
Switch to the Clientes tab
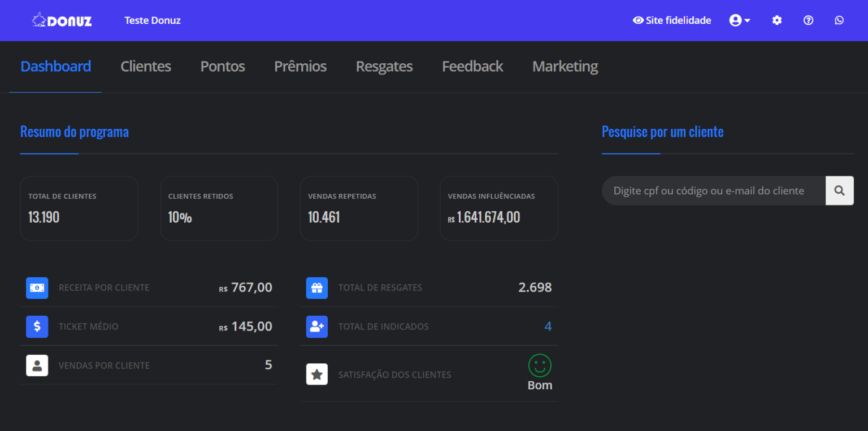pos(145,66)
